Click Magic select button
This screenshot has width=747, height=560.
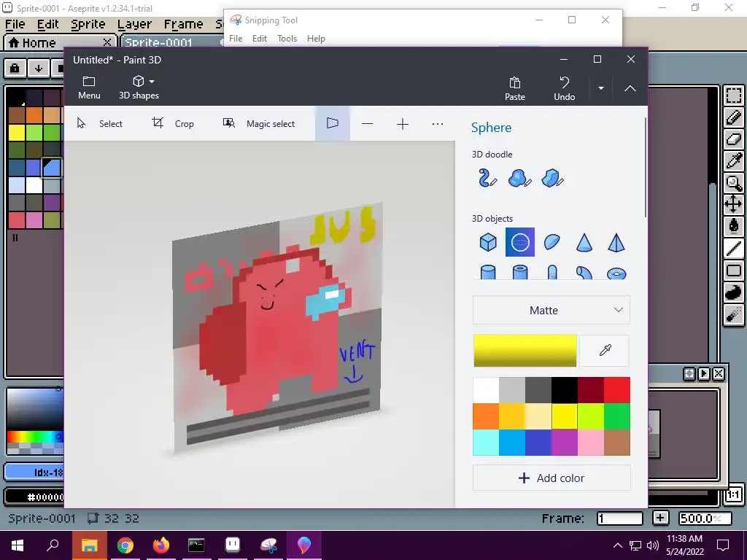259,124
